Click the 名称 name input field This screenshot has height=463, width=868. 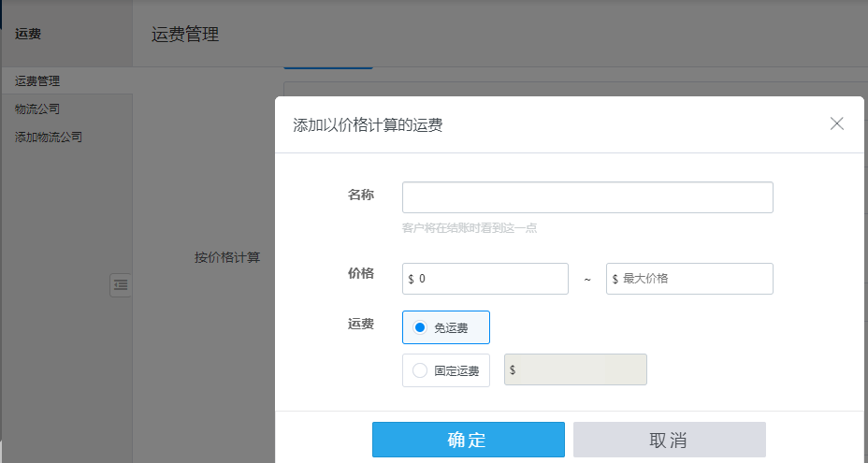coord(586,197)
